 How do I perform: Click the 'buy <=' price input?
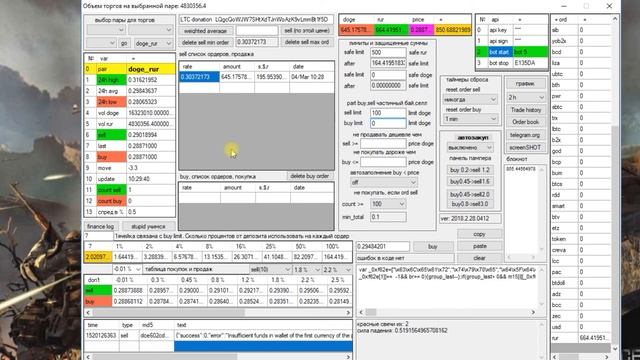383,162
